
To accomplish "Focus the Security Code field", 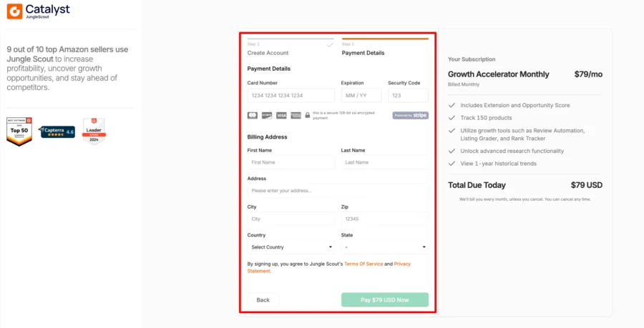I will point(409,96).
